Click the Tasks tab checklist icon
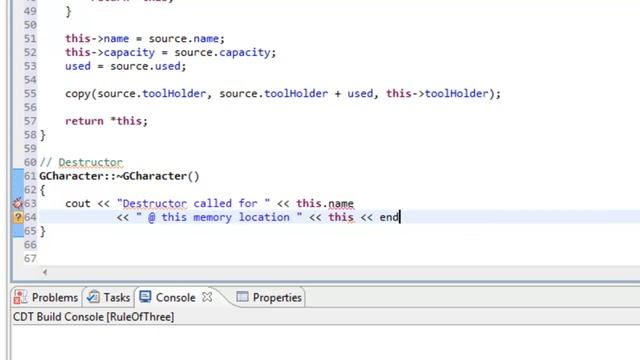Image resolution: width=640 pixels, height=360 pixels. [93, 297]
